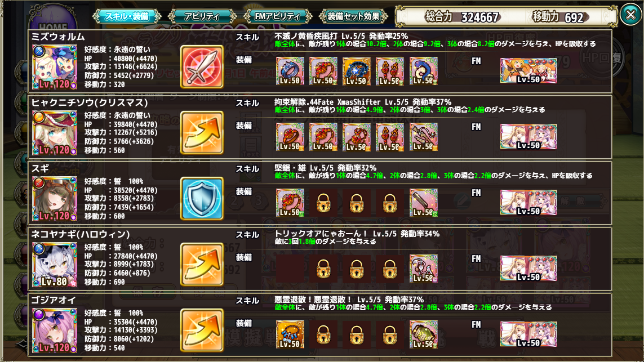
Task: Click ゴジアオイ's last equipment jar icon
Action: click(424, 334)
